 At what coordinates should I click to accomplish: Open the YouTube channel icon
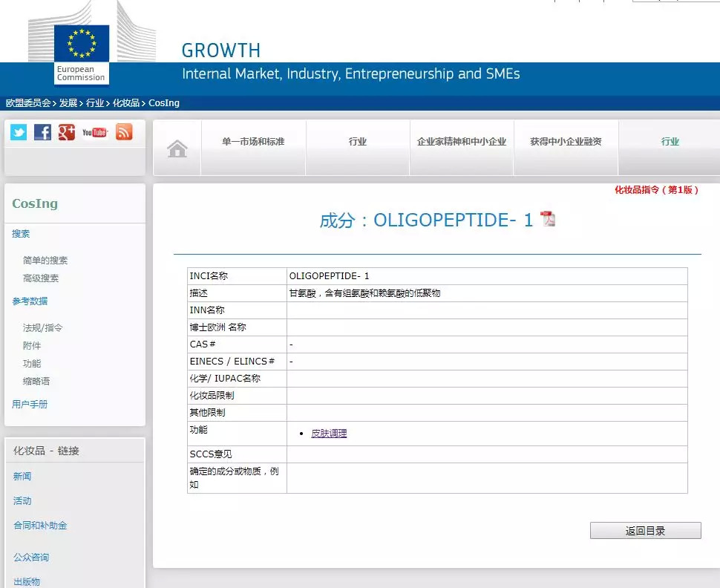pos(94,132)
